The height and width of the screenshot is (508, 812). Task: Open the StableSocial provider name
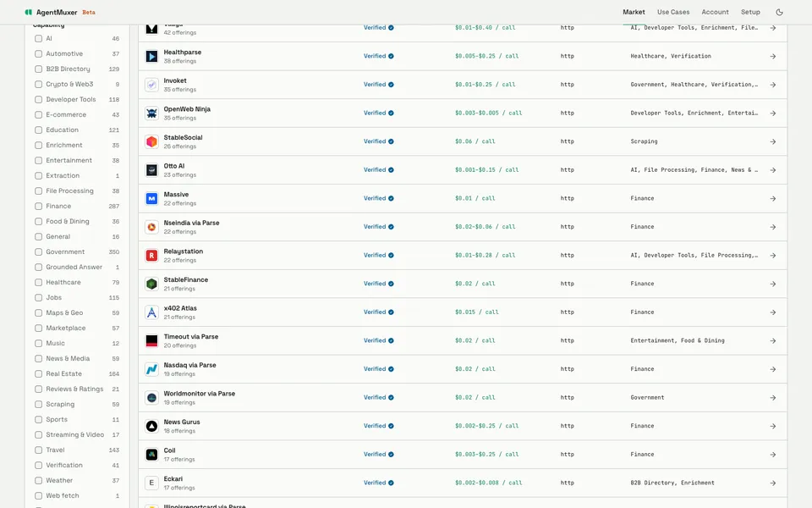click(183, 138)
